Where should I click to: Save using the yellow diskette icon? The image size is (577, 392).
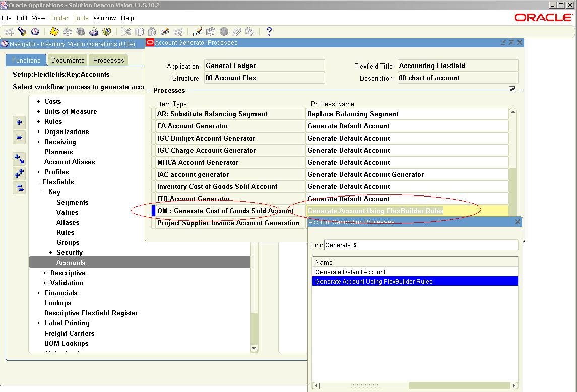(x=54, y=32)
